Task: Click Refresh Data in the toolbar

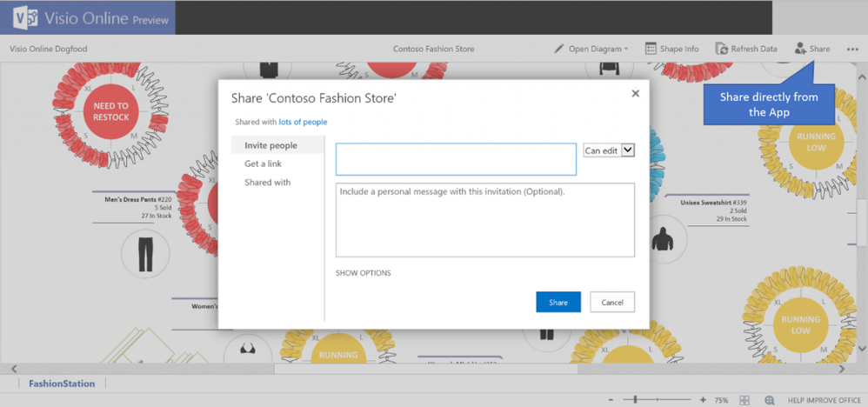Action: coord(746,49)
